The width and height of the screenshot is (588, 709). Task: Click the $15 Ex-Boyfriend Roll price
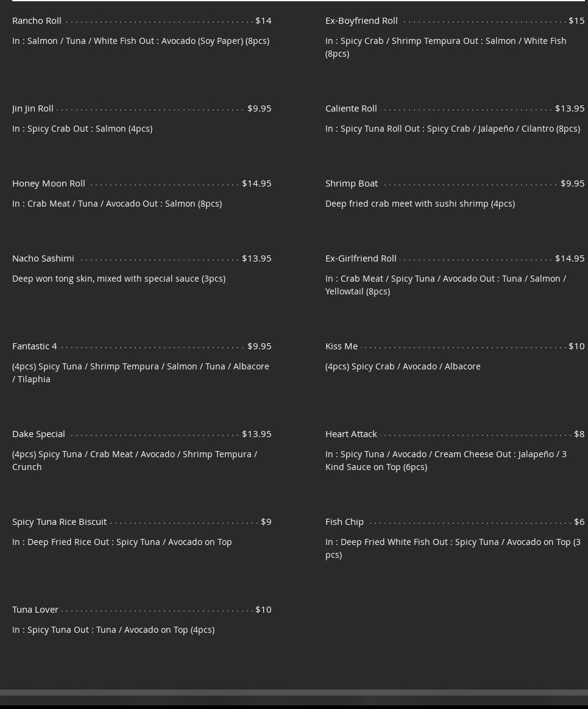(576, 20)
